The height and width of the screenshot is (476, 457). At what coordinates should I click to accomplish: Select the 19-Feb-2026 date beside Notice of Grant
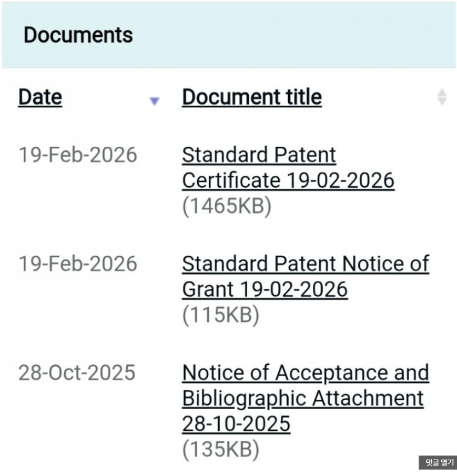(78, 264)
